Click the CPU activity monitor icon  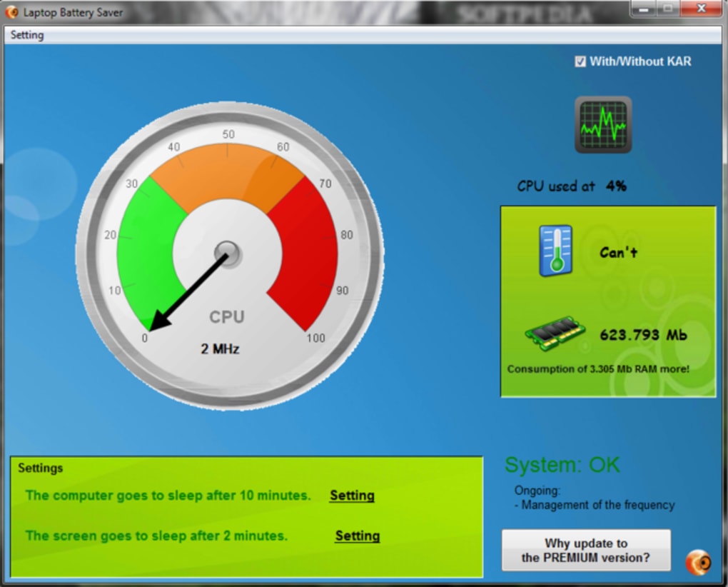tap(603, 124)
